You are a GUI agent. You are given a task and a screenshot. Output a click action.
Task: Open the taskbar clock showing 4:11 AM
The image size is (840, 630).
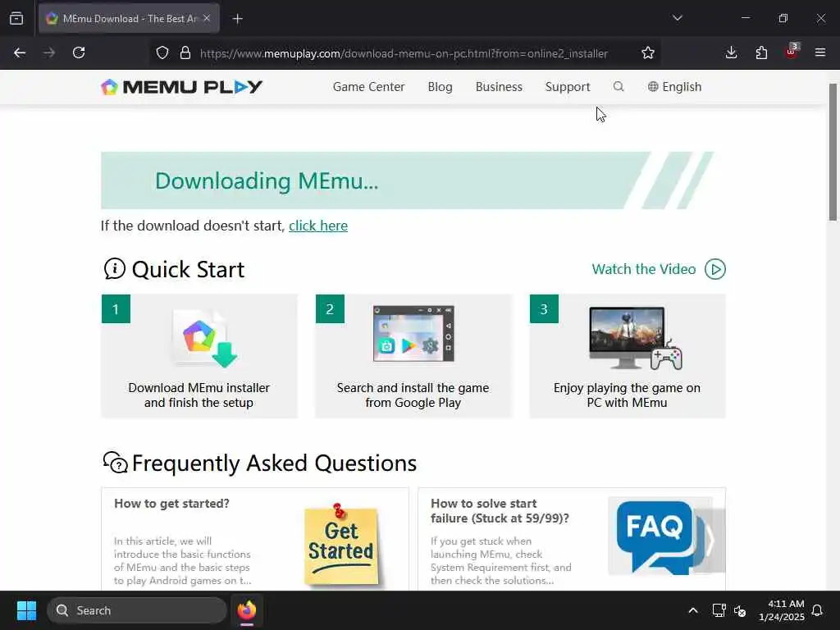pos(781,610)
